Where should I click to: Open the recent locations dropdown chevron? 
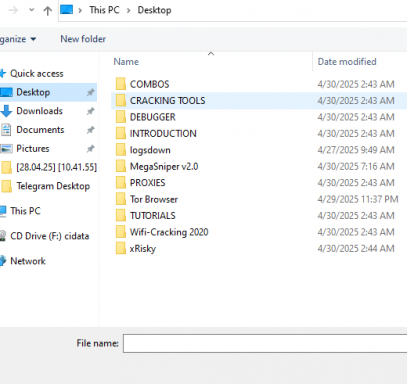[x=31, y=10]
